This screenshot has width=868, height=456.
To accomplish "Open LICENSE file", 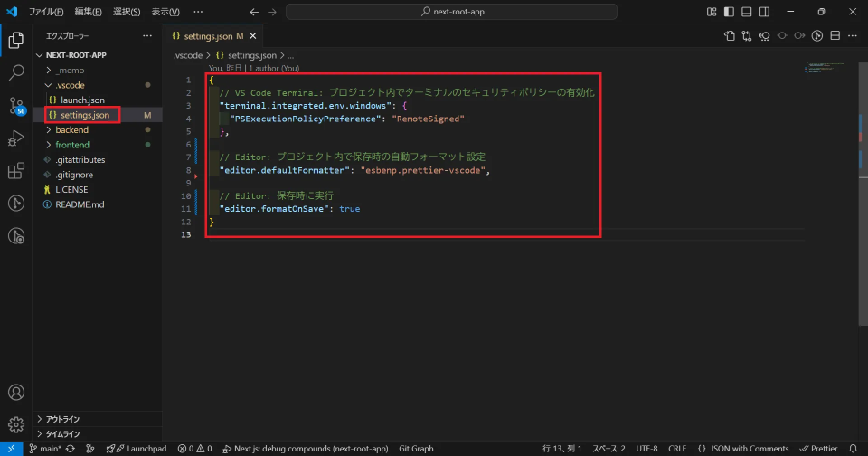I will tap(71, 189).
